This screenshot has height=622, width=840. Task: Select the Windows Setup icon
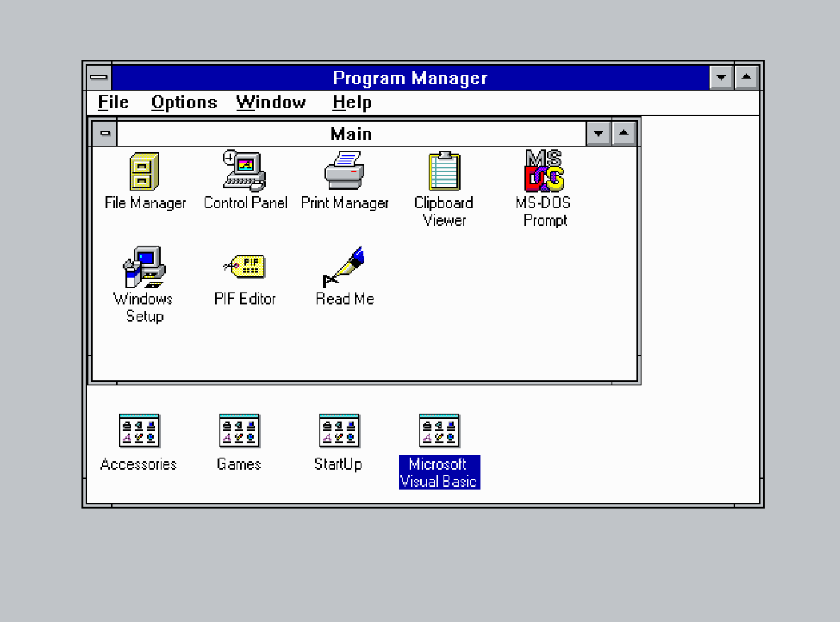click(x=144, y=267)
